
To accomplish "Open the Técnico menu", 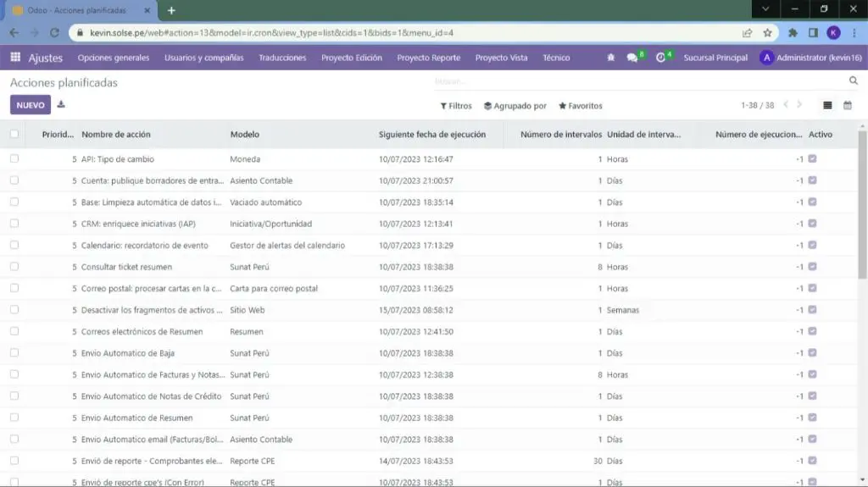I will click(556, 58).
